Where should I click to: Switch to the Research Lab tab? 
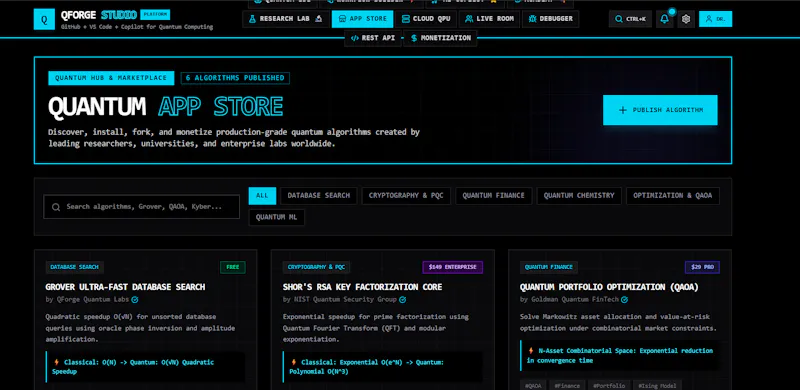click(285, 19)
